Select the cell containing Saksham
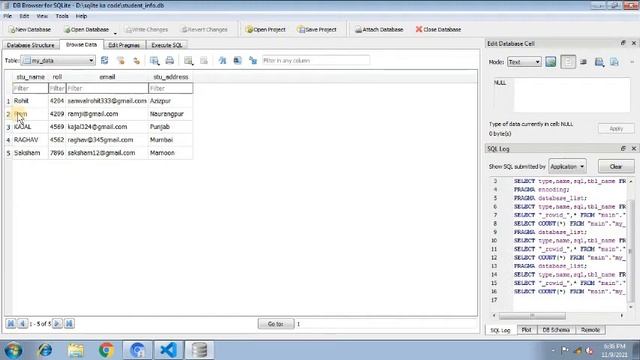640x360 pixels. [30, 153]
